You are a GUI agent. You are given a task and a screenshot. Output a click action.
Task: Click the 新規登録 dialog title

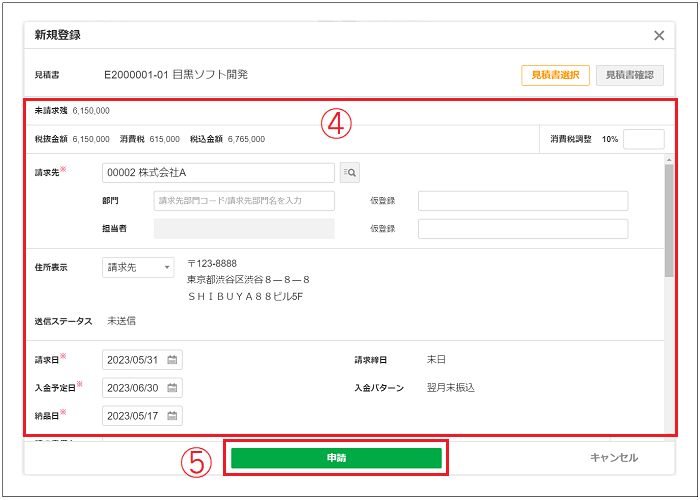click(x=58, y=35)
